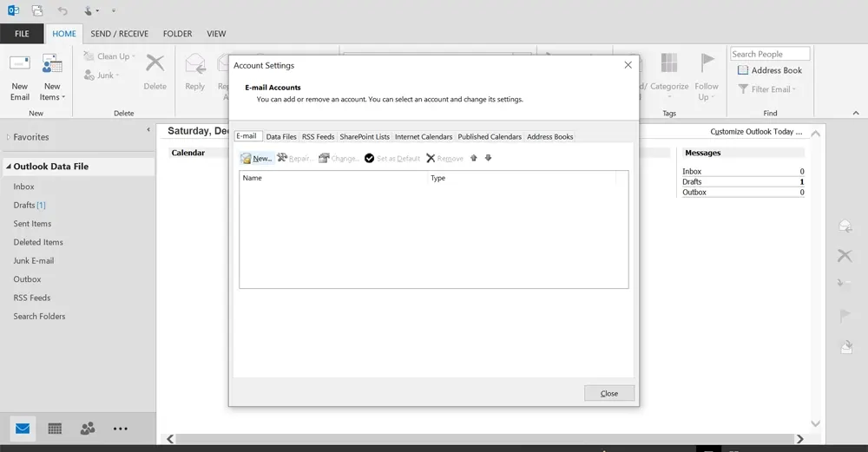Select the HOME ribbon tab

click(64, 34)
